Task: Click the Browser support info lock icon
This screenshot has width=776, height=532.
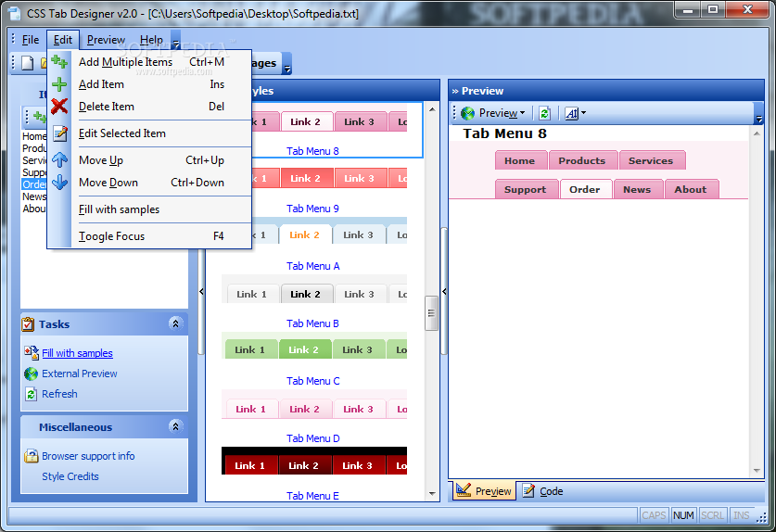Action: pyautogui.click(x=32, y=456)
